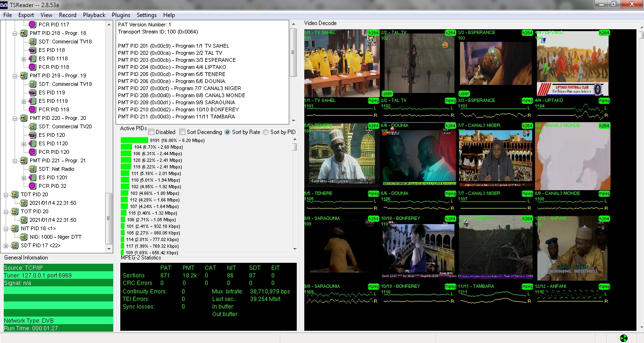Expand the ES PID 1119 node

click(24, 101)
